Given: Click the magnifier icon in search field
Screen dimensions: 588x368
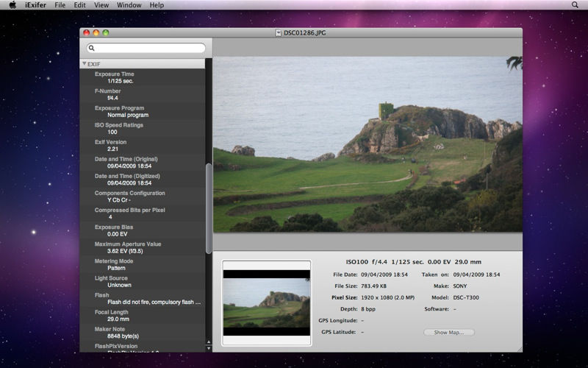Looking at the screenshot, I should tap(92, 48).
